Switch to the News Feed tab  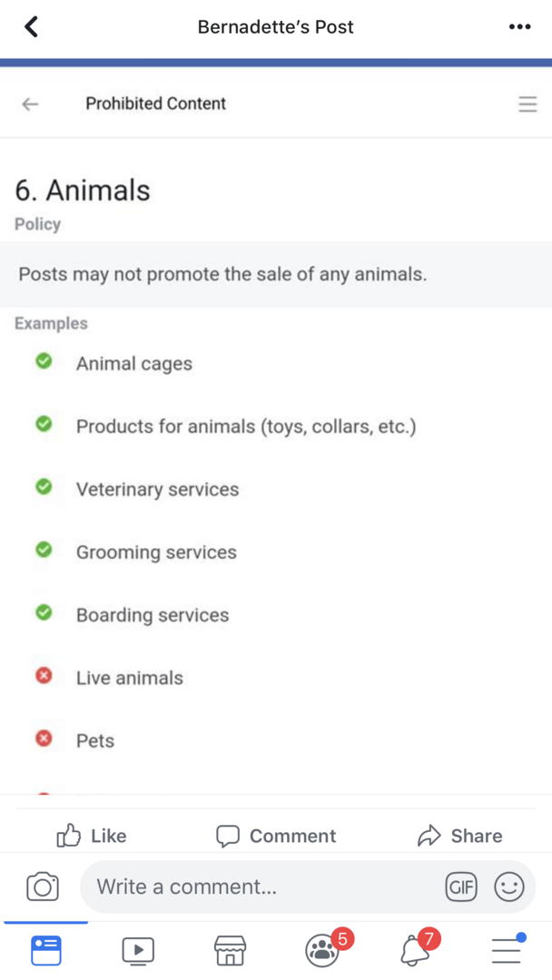coord(46,949)
